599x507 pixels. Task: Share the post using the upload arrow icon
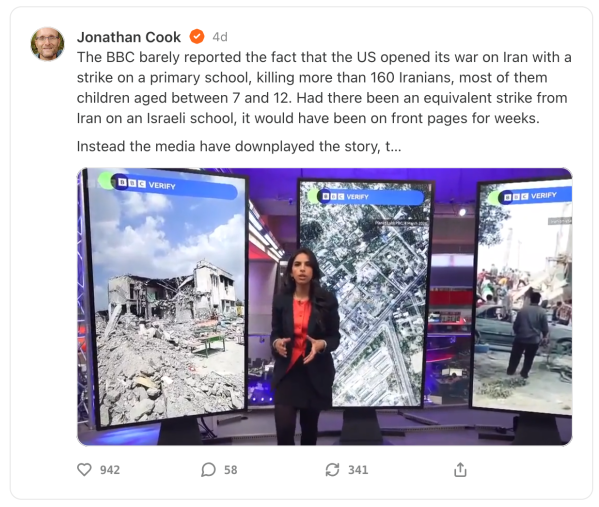click(x=460, y=470)
